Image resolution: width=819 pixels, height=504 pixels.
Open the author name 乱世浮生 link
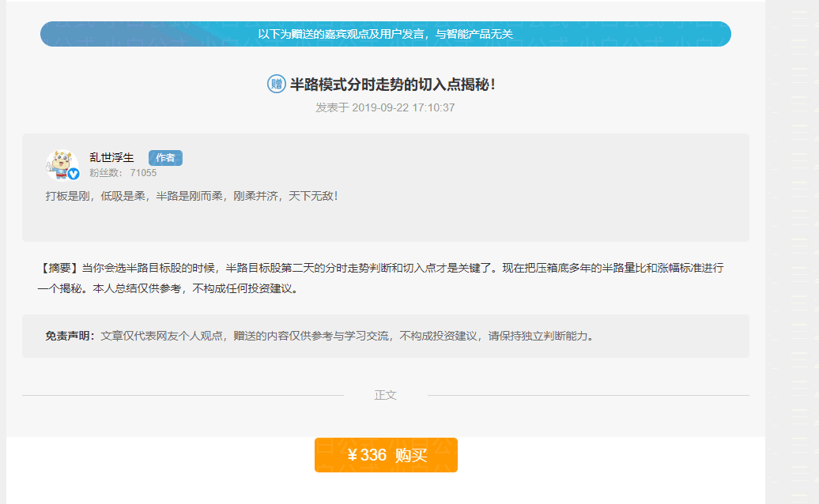(111, 156)
